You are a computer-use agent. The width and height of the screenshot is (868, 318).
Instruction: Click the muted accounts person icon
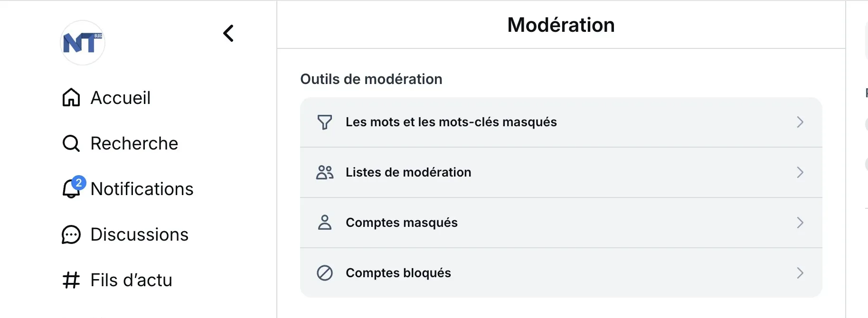tap(325, 223)
